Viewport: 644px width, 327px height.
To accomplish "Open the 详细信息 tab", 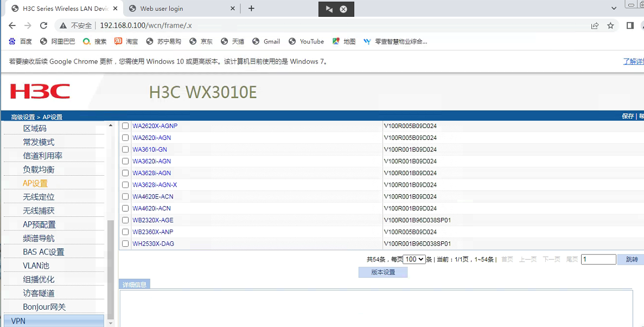I will coord(135,284).
